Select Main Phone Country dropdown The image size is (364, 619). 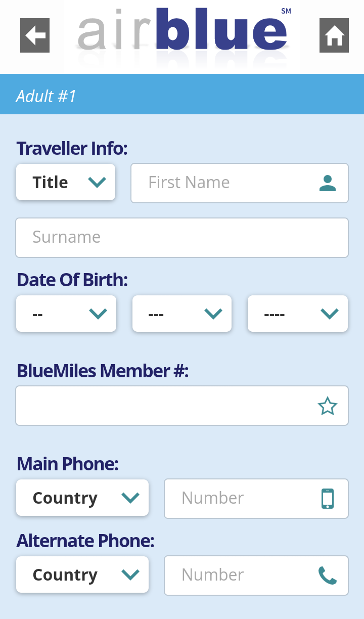pos(82,498)
